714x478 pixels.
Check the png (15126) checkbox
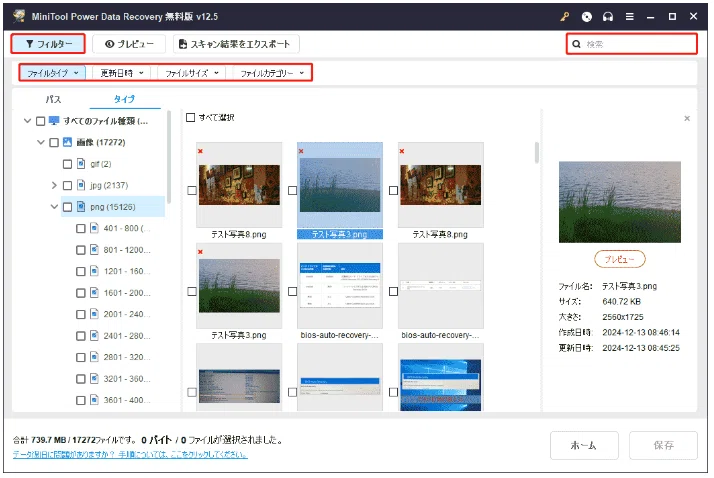67,207
